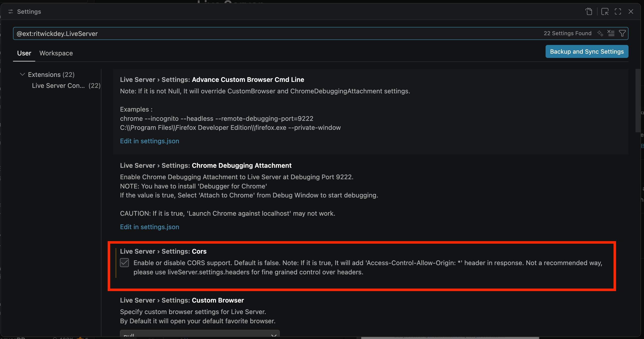Viewport: 644px width, 339px height.
Task: Click the Live Server Settings Cors title
Action: coord(163,251)
